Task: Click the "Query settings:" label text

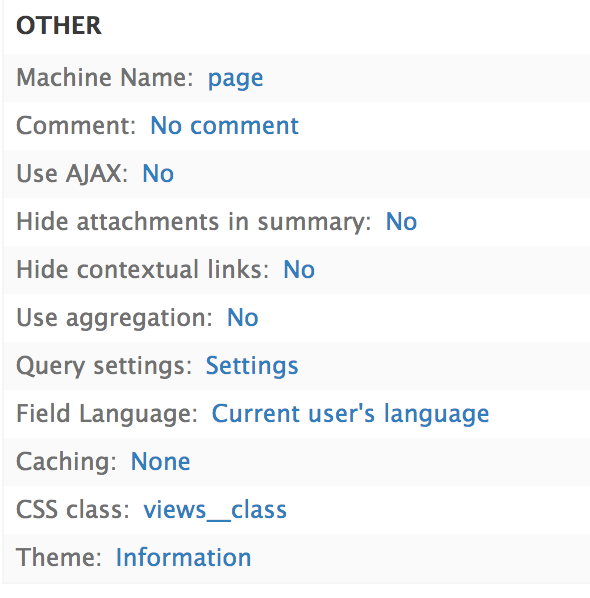Action: (x=104, y=367)
